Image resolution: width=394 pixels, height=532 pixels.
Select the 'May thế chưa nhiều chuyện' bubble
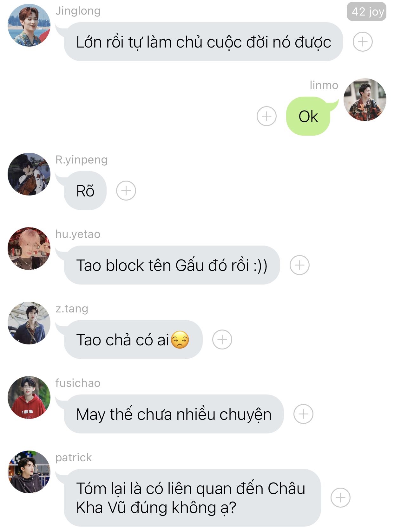(174, 414)
